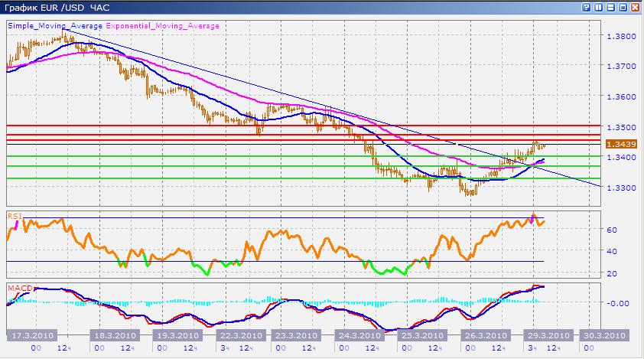Click the current price tag 1.3439

click(x=620, y=144)
